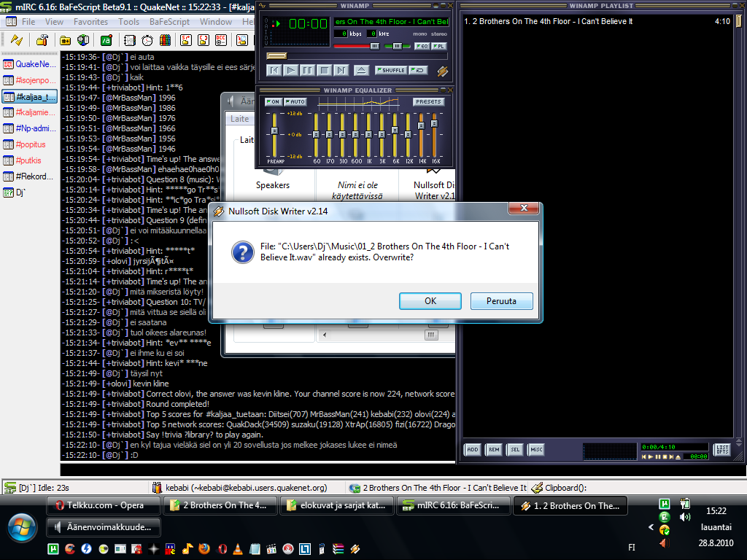
Task: Toggle Winamp EQ window button
Action: click(x=422, y=46)
